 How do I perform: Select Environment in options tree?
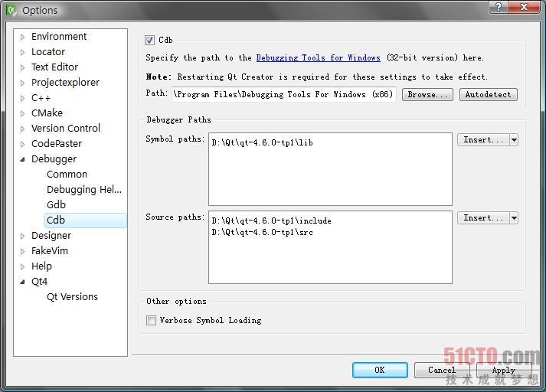click(59, 37)
